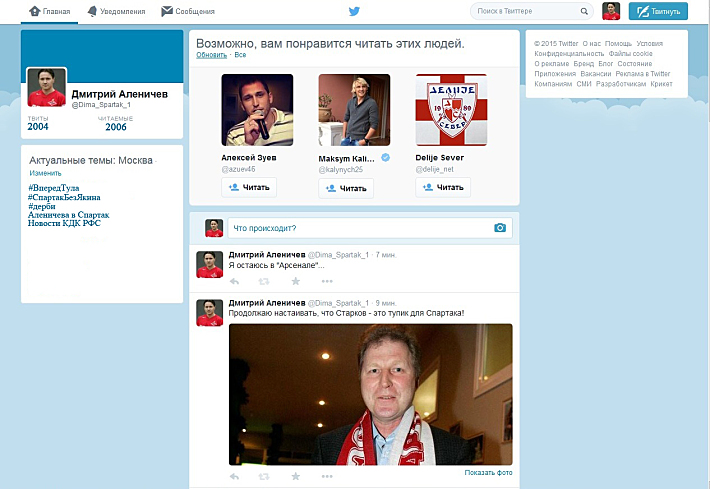
Task: Click the search magnifier icon
Action: point(584,12)
